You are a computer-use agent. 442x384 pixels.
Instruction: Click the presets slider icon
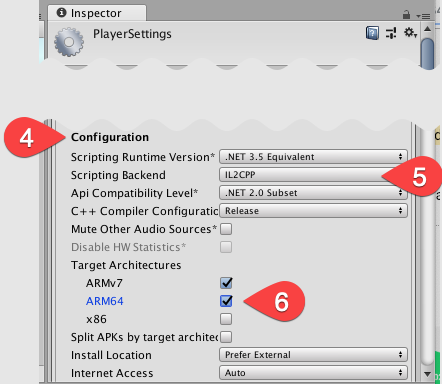pos(391,33)
